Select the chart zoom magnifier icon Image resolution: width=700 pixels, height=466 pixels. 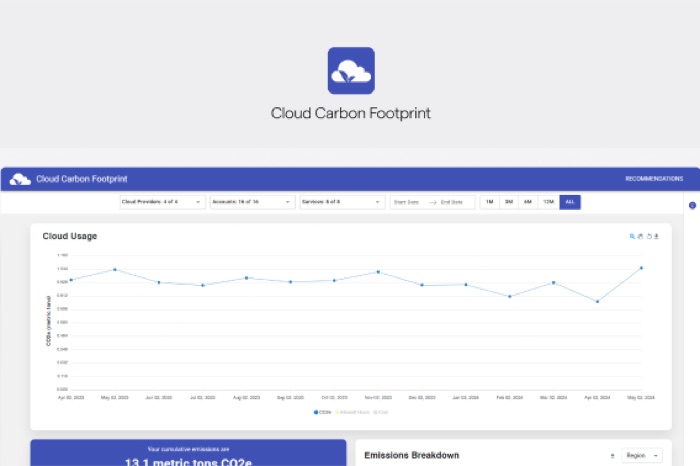632,236
